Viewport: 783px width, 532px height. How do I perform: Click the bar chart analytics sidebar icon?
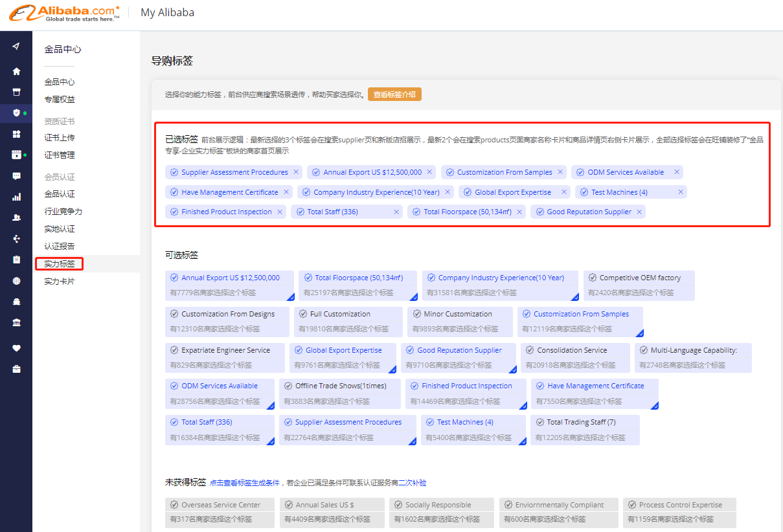16,197
